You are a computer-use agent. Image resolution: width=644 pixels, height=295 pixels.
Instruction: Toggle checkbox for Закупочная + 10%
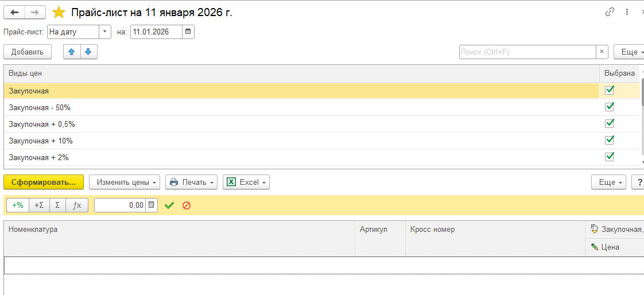(x=610, y=140)
